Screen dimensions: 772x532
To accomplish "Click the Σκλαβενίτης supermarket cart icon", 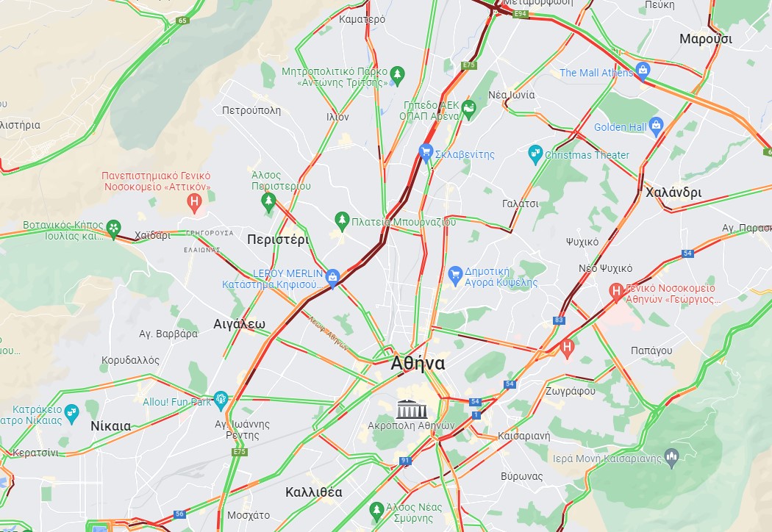I will click(x=426, y=153).
